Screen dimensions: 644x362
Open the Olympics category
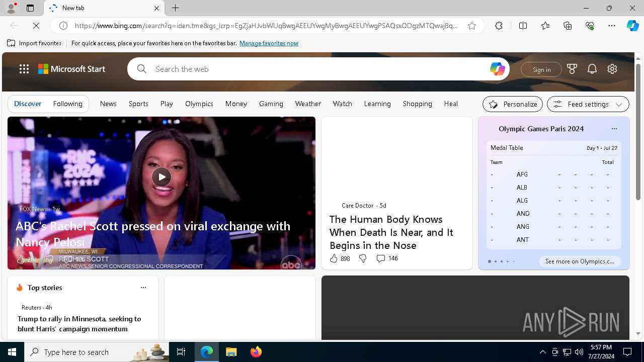[199, 104]
